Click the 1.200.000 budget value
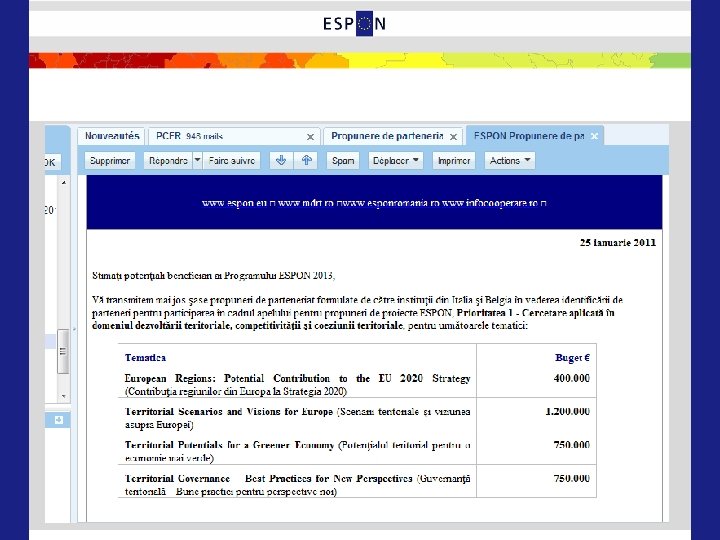Image resolution: width=720 pixels, height=540 pixels. (x=568, y=411)
